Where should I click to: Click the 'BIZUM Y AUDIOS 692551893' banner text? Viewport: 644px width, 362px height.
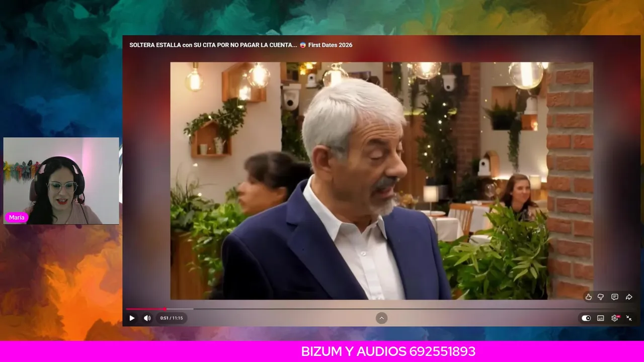[x=388, y=351]
